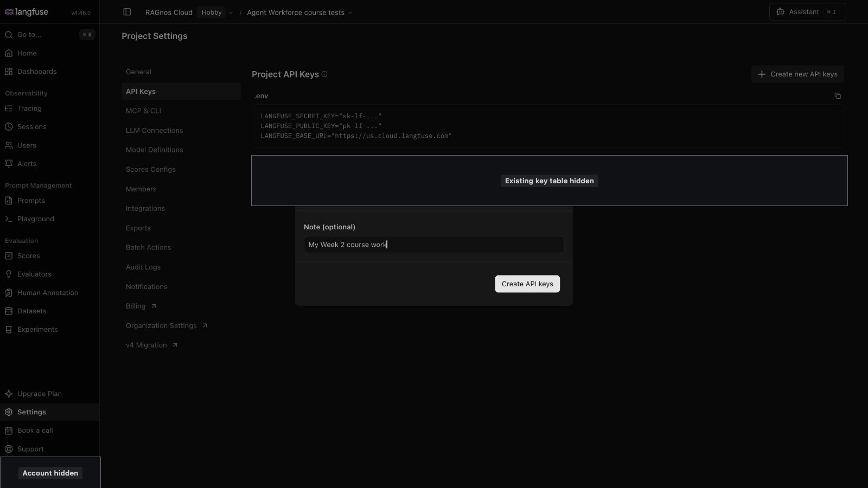Open Experiments in sidebar
This screenshot has height=488, width=868.
pos(49,330)
